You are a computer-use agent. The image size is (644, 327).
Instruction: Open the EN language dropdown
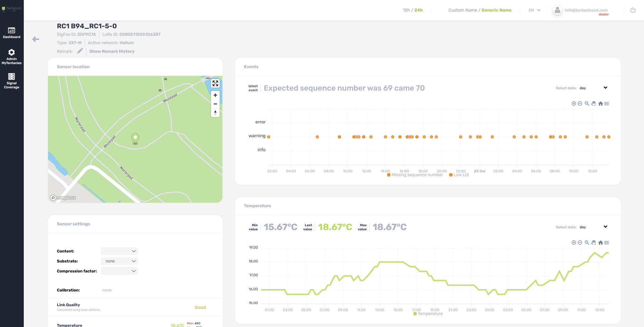pyautogui.click(x=535, y=10)
